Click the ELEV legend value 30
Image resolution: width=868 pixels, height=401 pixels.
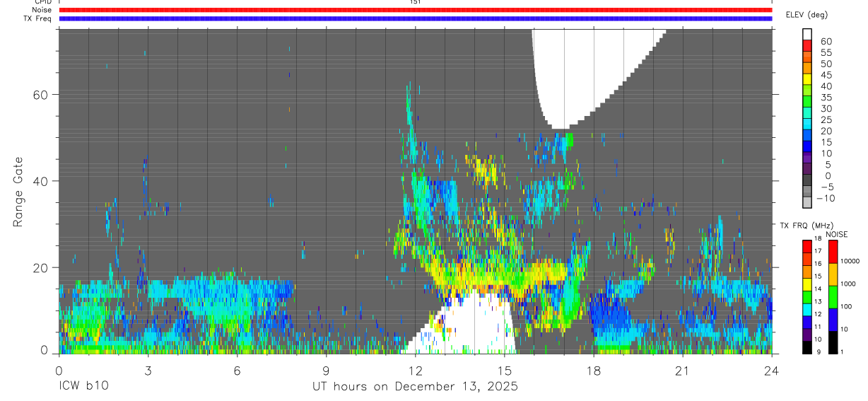click(826, 108)
